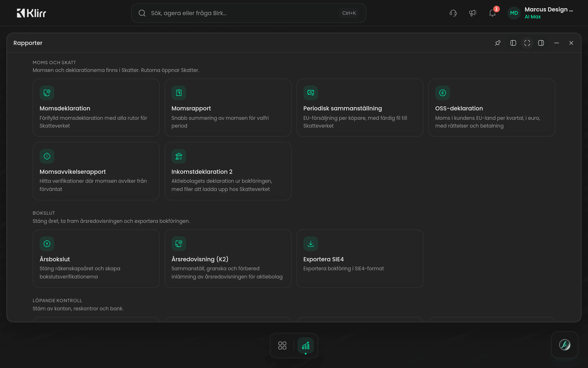Close the Rapporter panel
Viewport: 588px width, 368px height.
click(571, 43)
